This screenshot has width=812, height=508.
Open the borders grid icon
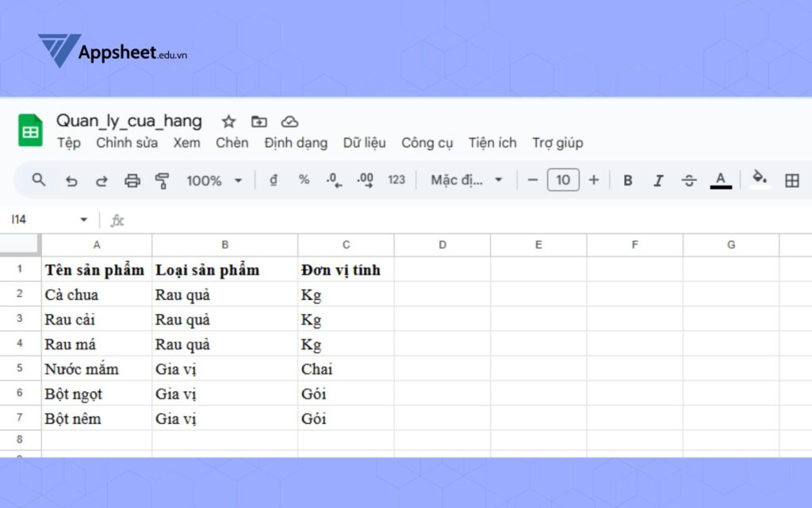click(x=791, y=180)
